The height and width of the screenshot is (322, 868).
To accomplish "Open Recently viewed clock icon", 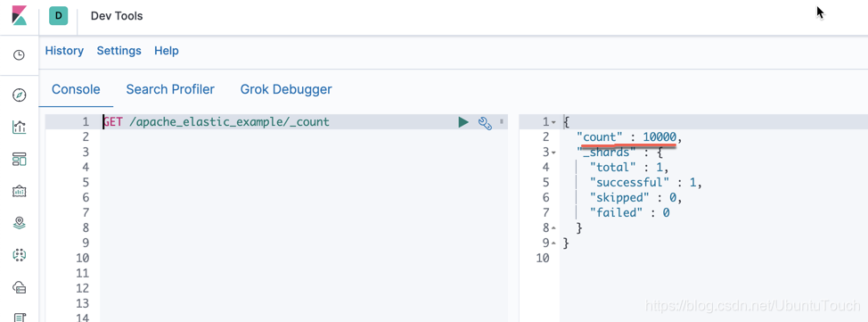I will point(19,55).
